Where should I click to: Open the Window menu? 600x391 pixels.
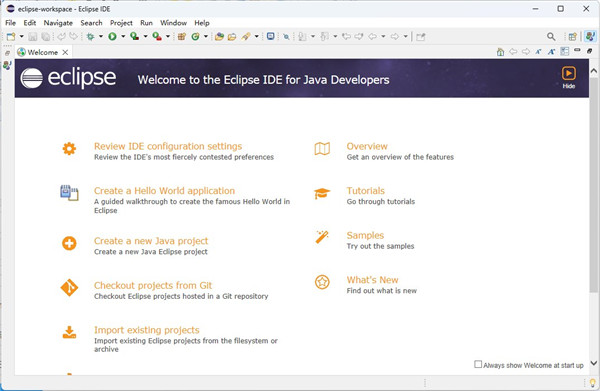173,23
